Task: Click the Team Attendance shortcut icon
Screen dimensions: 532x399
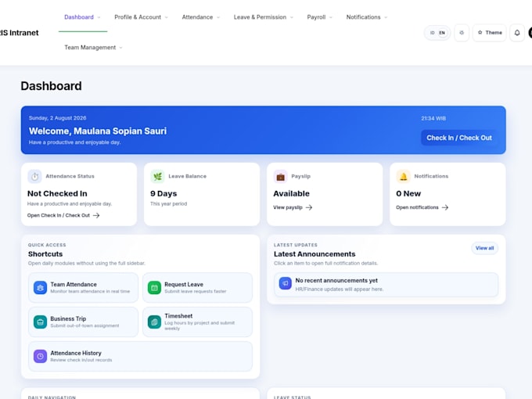Action: (40, 288)
